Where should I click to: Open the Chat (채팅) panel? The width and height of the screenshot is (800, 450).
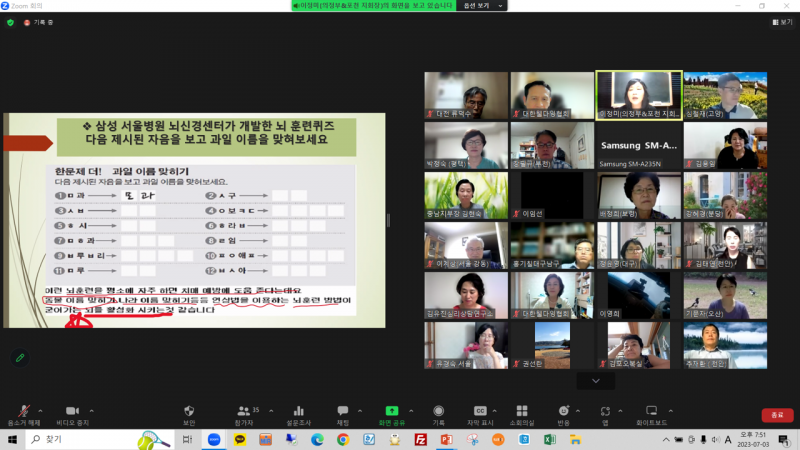click(x=343, y=411)
